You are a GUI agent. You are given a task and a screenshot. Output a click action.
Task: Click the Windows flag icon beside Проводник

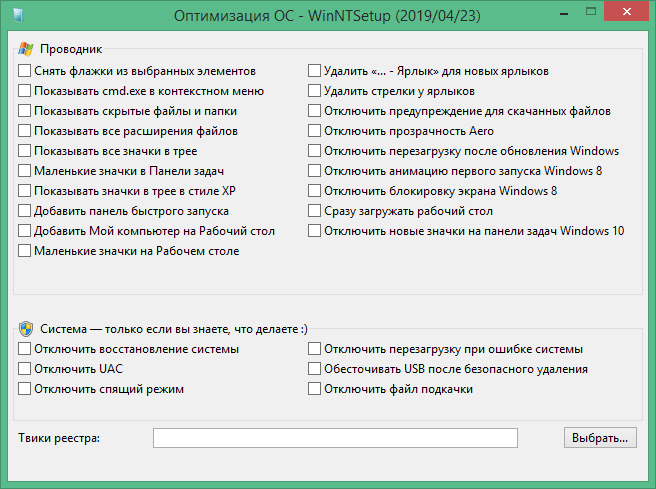click(26, 49)
